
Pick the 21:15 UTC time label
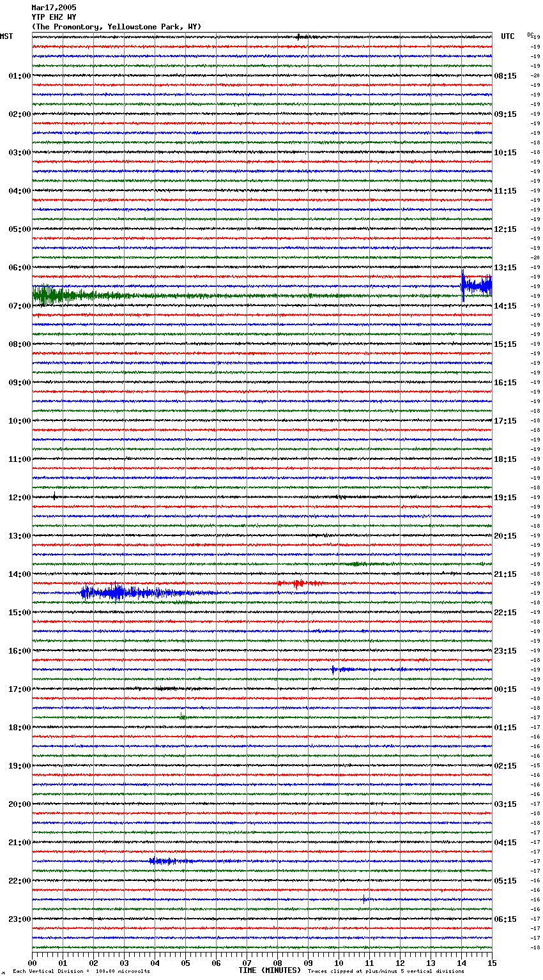(x=505, y=574)
